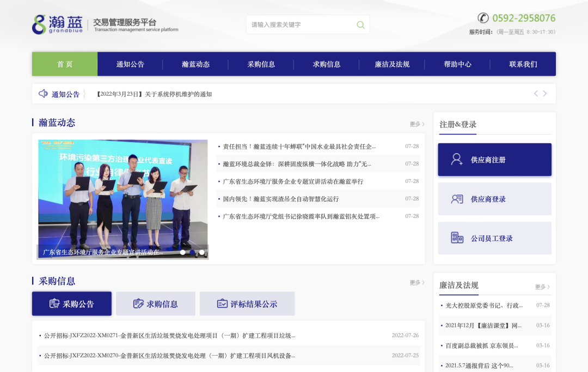Select the third carousel dot indicator
This screenshot has height=372, width=588.
202,252
